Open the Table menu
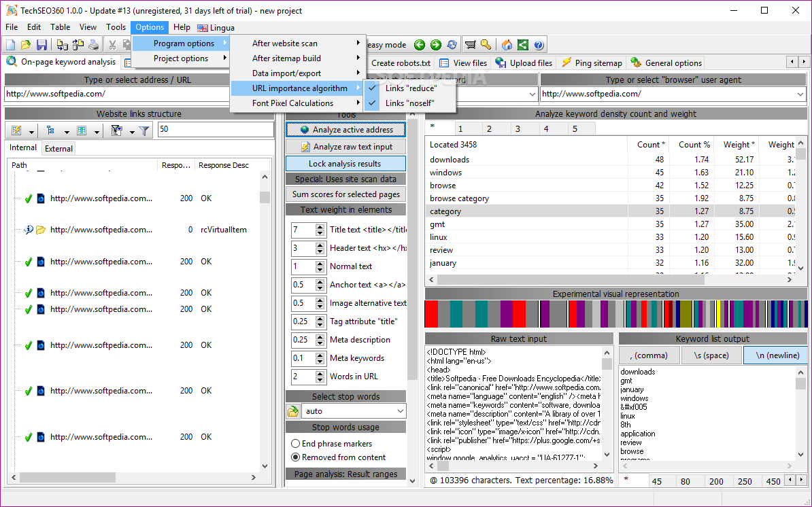812x507 pixels. (x=60, y=27)
